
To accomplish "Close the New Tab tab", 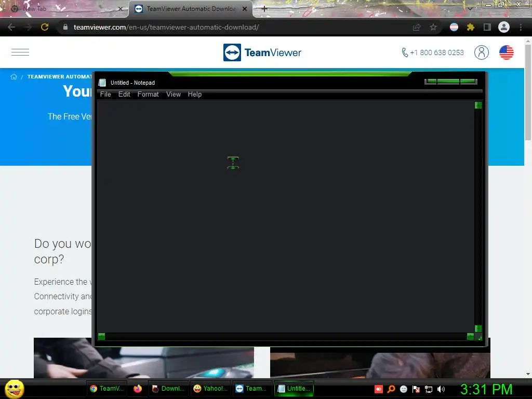I will [120, 9].
